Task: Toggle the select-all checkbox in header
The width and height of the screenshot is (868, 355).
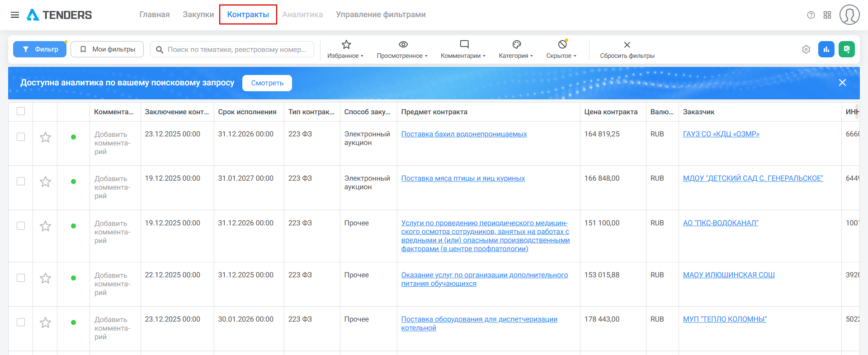Action: pos(21,111)
